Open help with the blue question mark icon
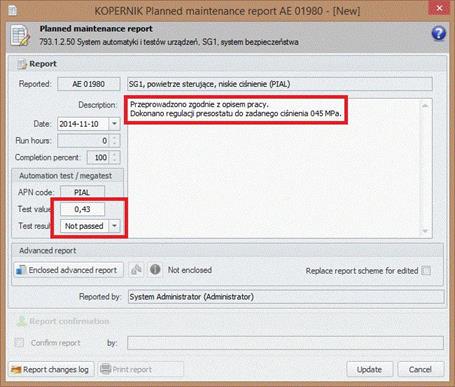This screenshot has height=387, width=455. point(438,33)
